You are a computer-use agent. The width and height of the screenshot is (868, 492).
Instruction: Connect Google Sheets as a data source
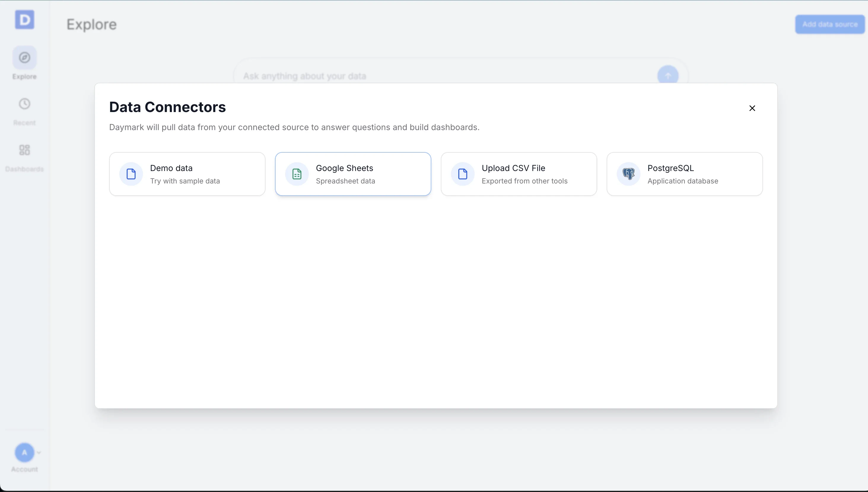353,174
